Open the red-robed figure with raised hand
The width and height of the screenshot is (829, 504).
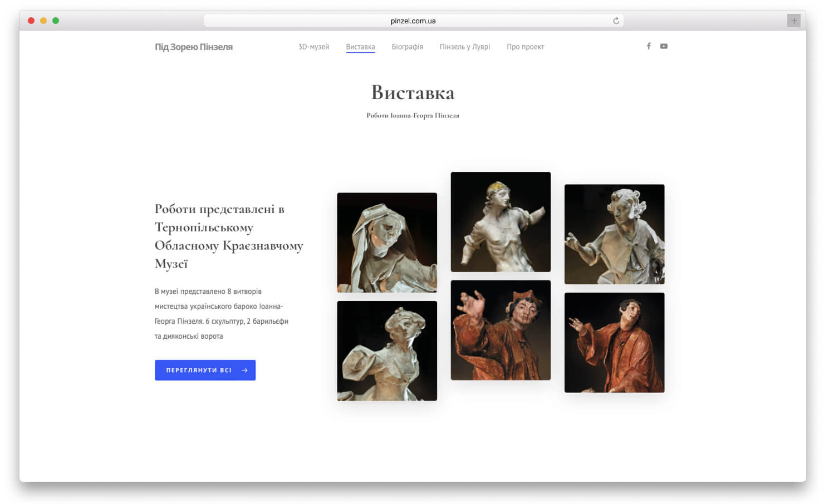(x=501, y=330)
